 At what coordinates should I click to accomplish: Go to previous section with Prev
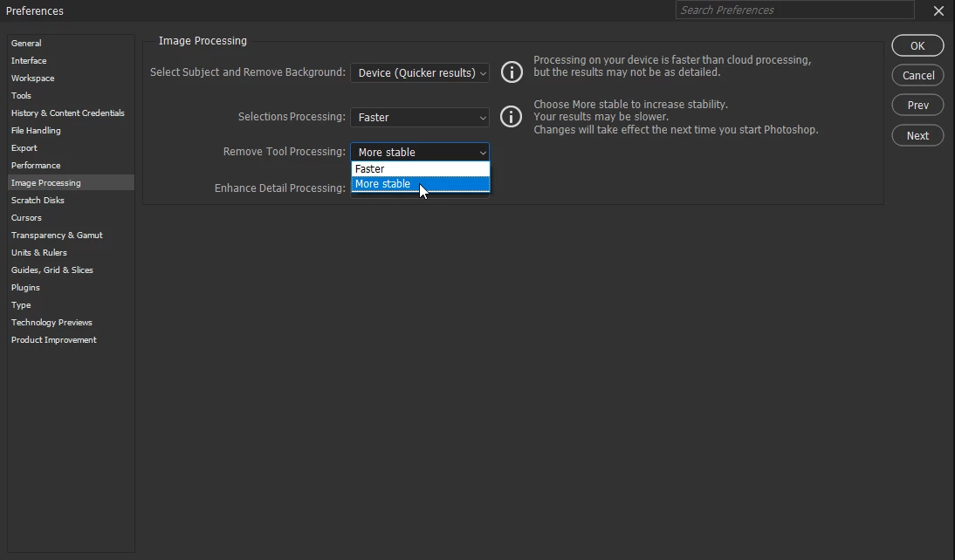917,106
